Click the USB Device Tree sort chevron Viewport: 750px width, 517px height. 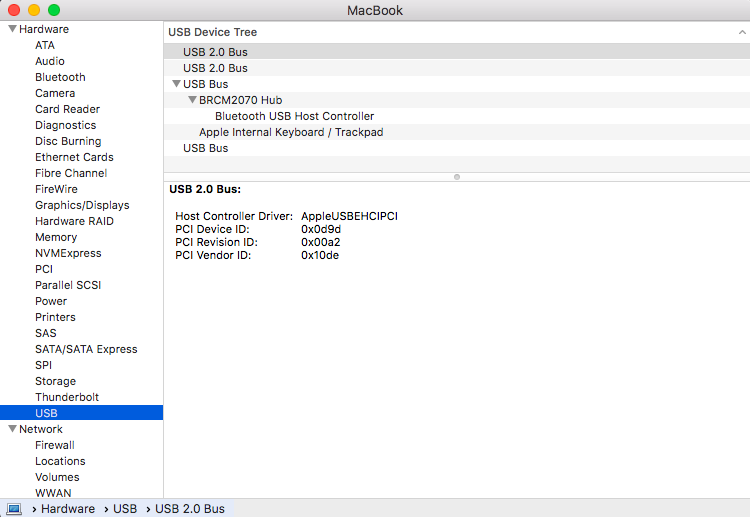click(x=742, y=32)
